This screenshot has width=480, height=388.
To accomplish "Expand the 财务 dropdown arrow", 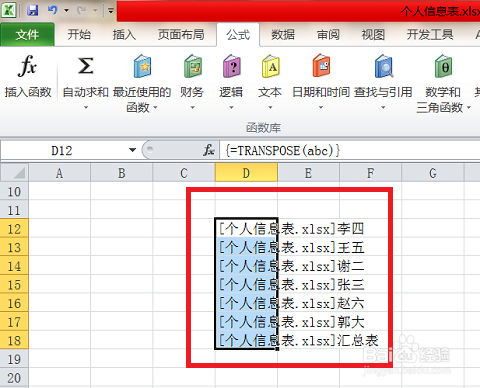I will 192,107.
